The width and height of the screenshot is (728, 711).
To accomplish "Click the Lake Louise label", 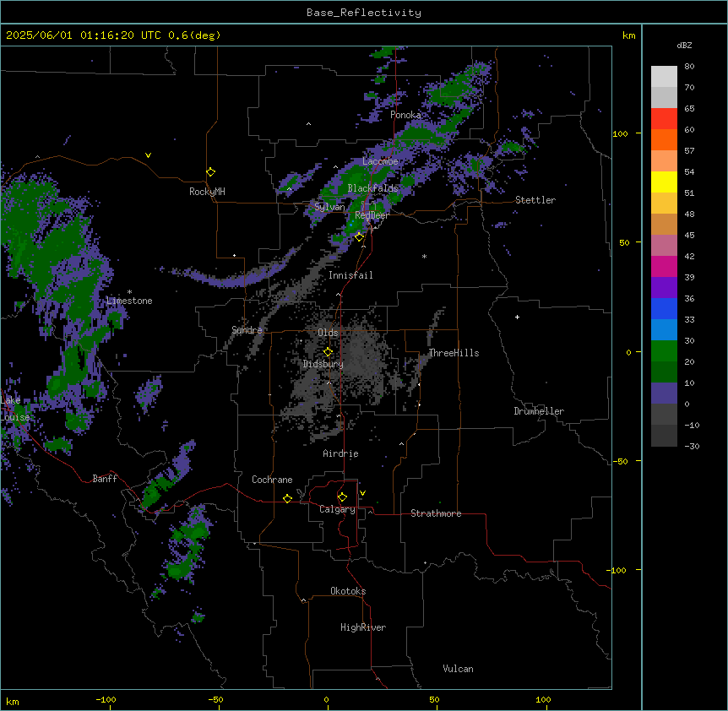I will click(15, 409).
